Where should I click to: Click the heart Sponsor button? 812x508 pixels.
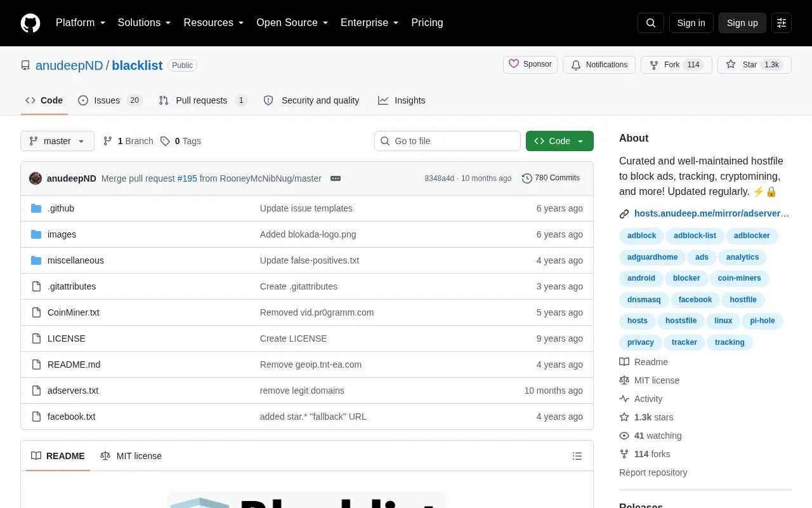[530, 65]
